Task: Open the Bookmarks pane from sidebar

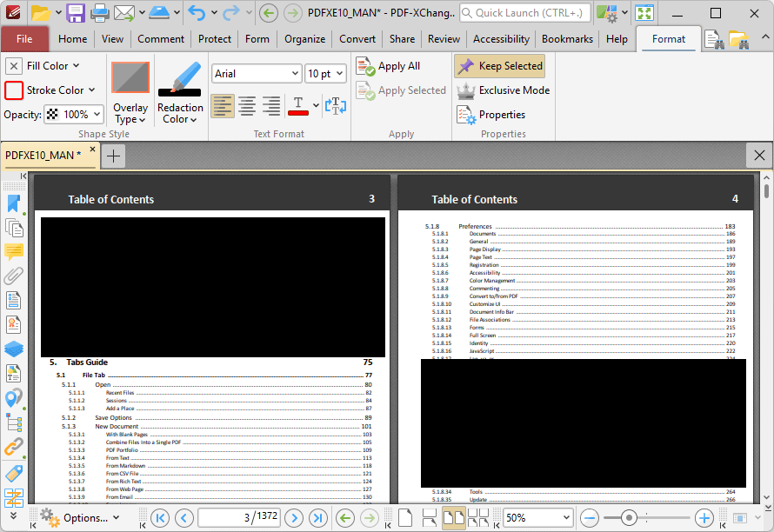Action: tap(14, 203)
